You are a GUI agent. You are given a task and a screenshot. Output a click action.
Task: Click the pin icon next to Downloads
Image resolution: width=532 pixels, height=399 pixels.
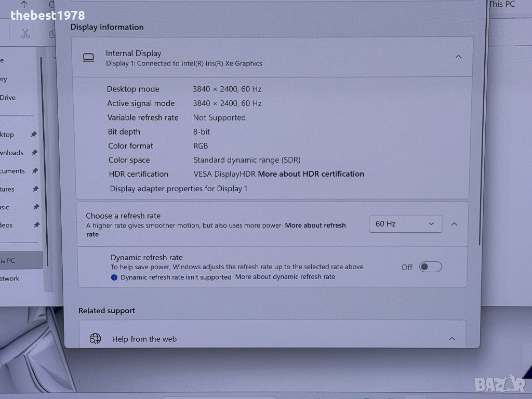pyautogui.click(x=34, y=153)
